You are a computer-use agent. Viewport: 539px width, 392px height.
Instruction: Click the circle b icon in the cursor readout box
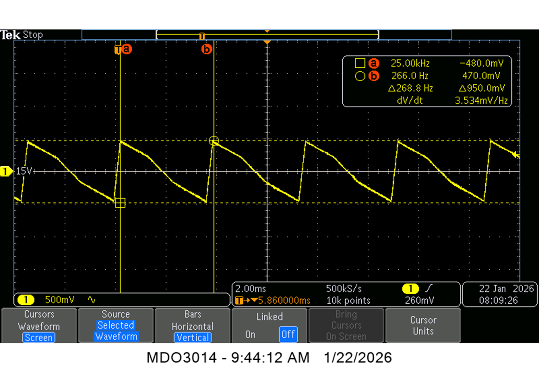pyautogui.click(x=360, y=76)
